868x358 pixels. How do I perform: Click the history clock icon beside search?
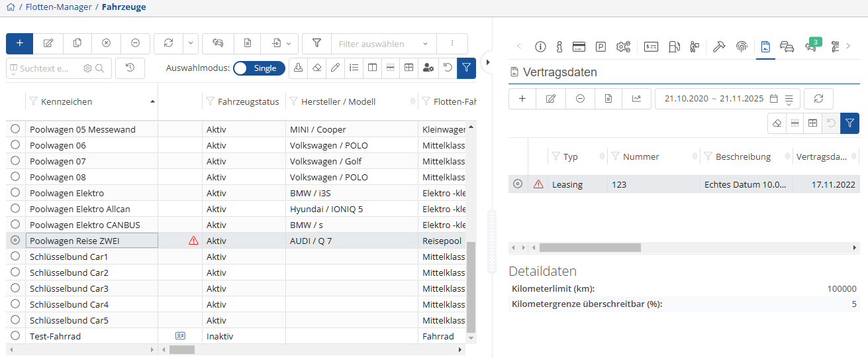point(130,68)
